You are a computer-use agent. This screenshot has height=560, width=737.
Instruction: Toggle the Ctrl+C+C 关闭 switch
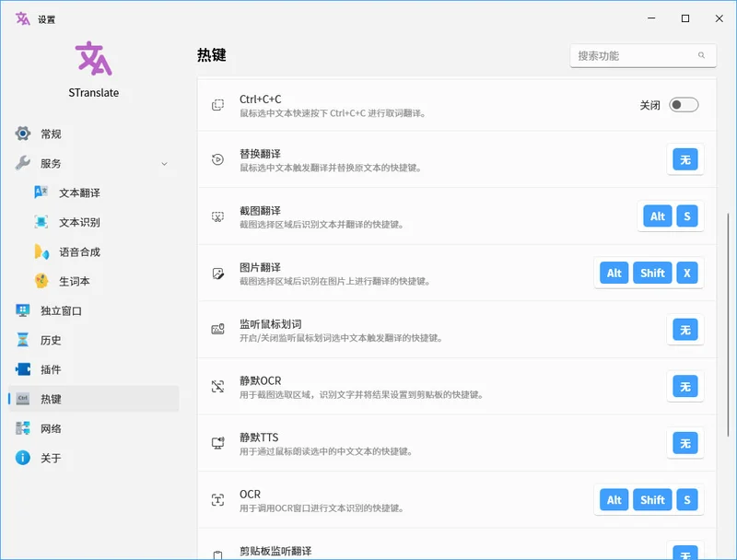pyautogui.click(x=684, y=105)
